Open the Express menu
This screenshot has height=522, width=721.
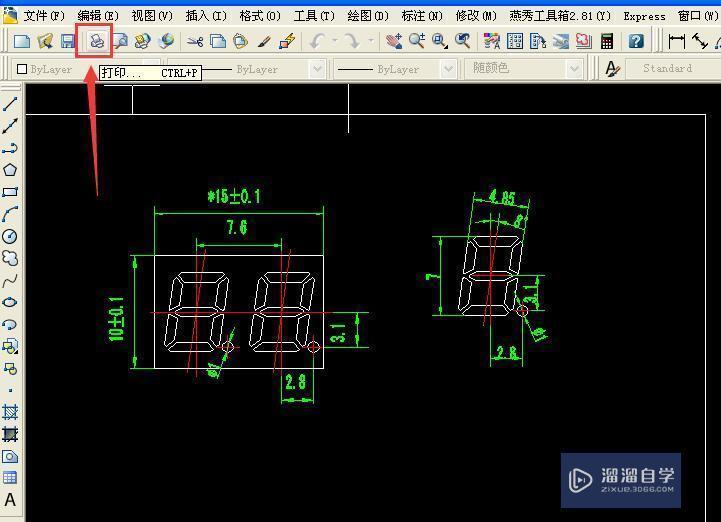coord(644,16)
